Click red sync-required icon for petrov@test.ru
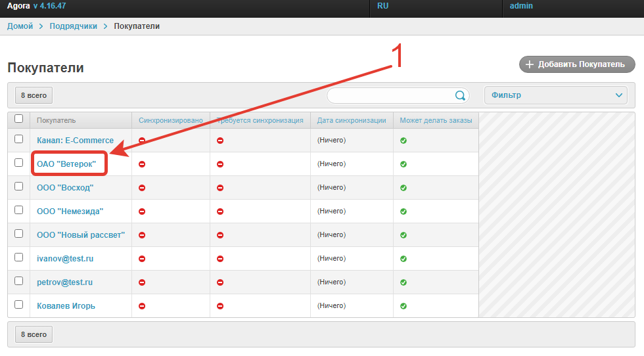This screenshot has height=356, width=644. (x=220, y=282)
